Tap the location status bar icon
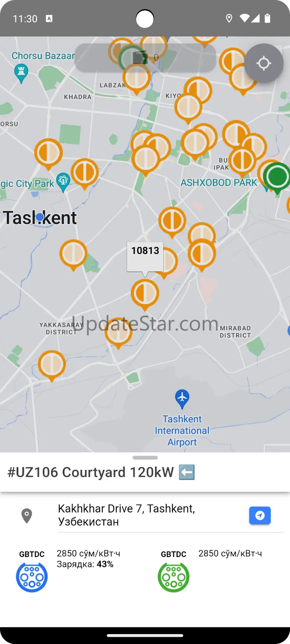Screen dimensions: 290x644 [229, 18]
